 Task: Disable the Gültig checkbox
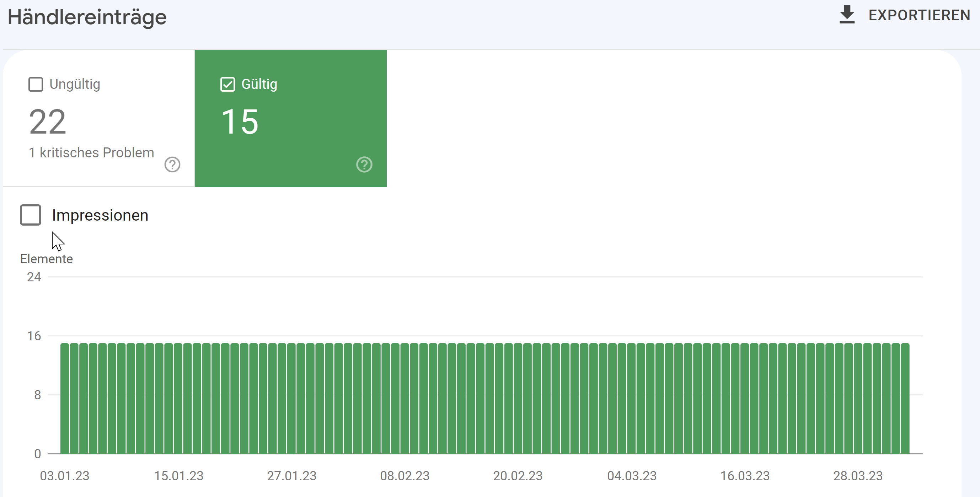coord(227,84)
